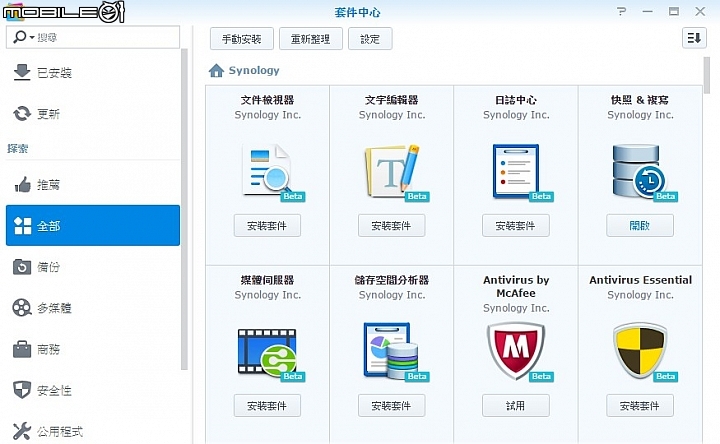Image resolution: width=720 pixels, height=444 pixels.
Task: Click the 媒體伺服器 package title
Action: click(x=268, y=280)
